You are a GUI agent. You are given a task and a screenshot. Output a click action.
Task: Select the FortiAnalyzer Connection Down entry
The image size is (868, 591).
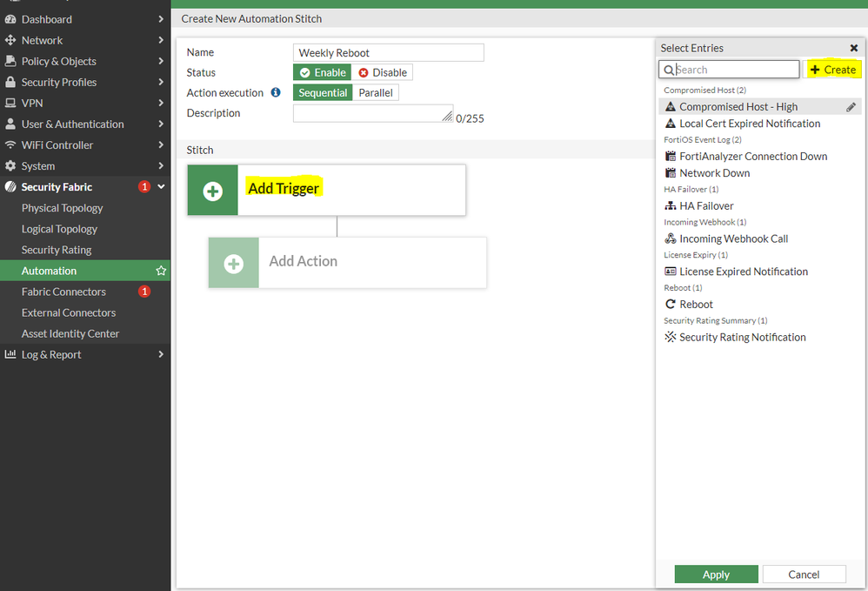pyautogui.click(x=759, y=156)
